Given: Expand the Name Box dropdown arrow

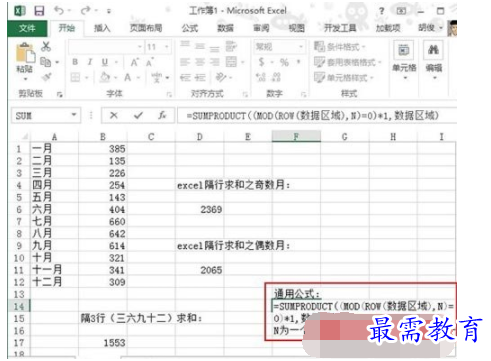Looking at the screenshot, I should (x=74, y=115).
